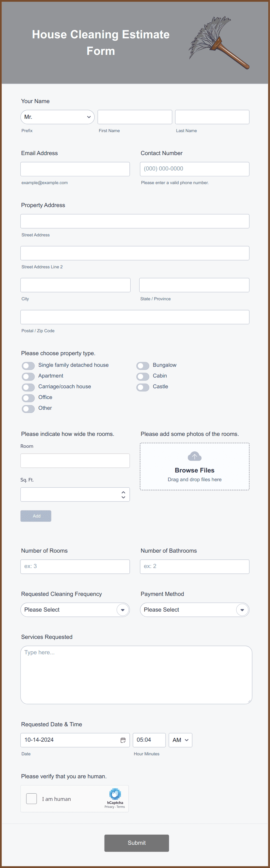Open the Mr. prefix dropdown

pos(57,117)
